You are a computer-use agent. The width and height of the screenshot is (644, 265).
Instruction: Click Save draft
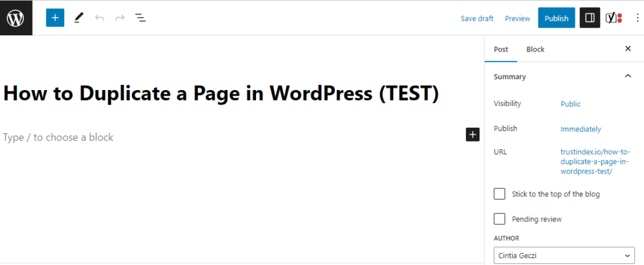point(477,18)
